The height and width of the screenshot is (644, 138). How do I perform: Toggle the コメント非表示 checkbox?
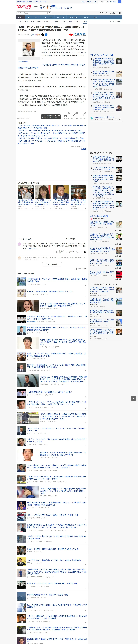75,269
